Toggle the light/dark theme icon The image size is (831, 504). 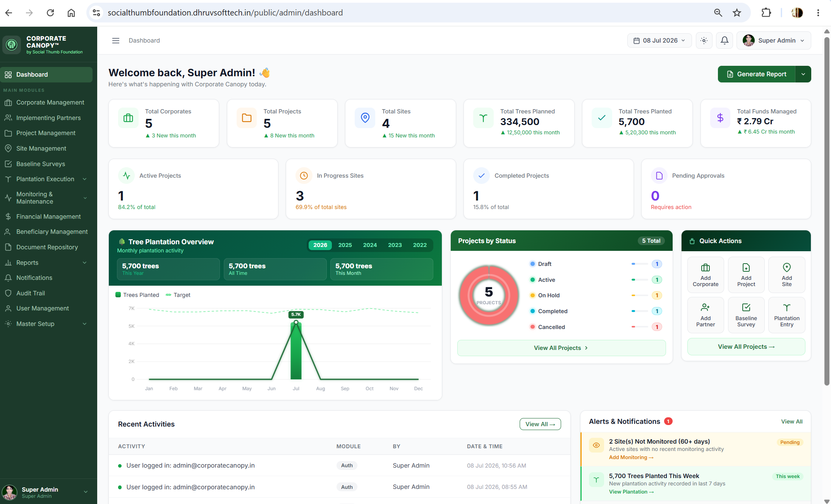[x=704, y=40]
